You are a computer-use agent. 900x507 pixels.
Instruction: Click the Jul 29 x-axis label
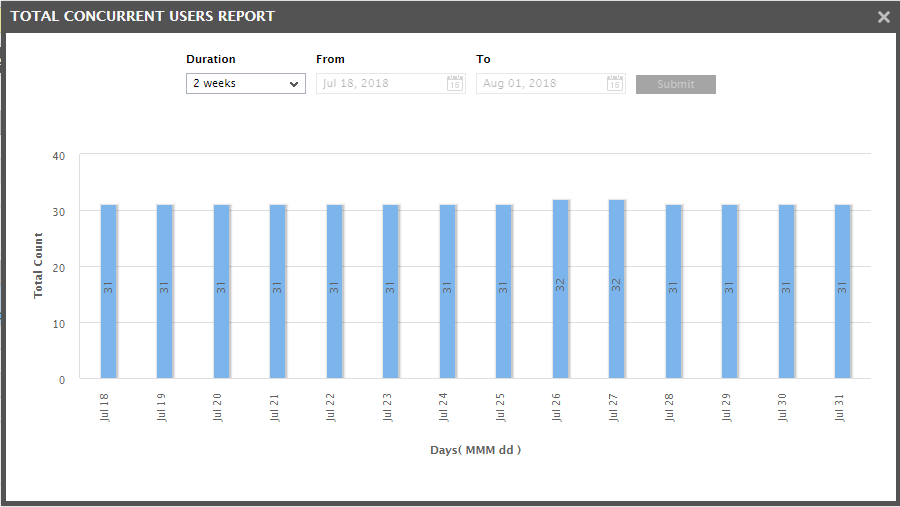(x=727, y=407)
